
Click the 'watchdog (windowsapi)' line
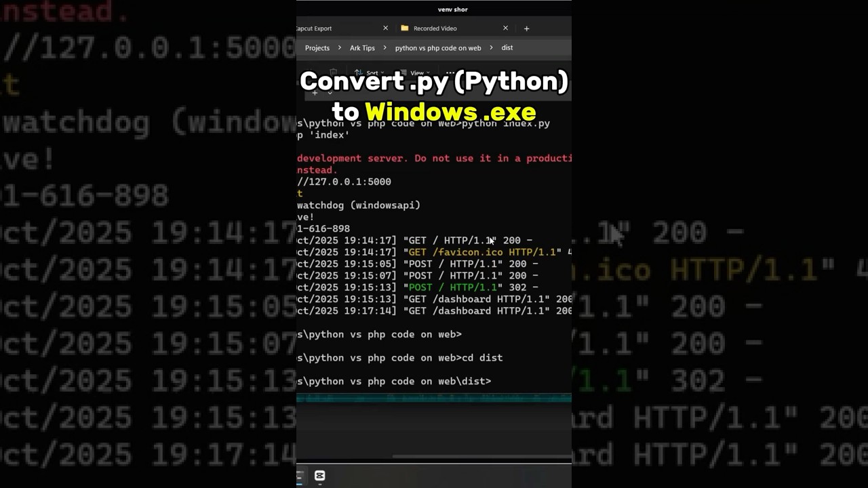(359, 205)
